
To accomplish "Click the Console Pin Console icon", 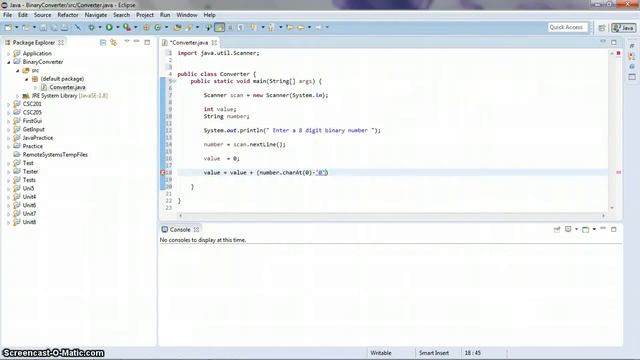I will 557,229.
